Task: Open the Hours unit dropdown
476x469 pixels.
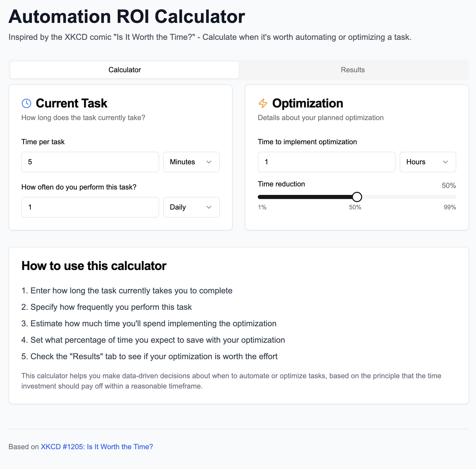Action: coord(428,162)
